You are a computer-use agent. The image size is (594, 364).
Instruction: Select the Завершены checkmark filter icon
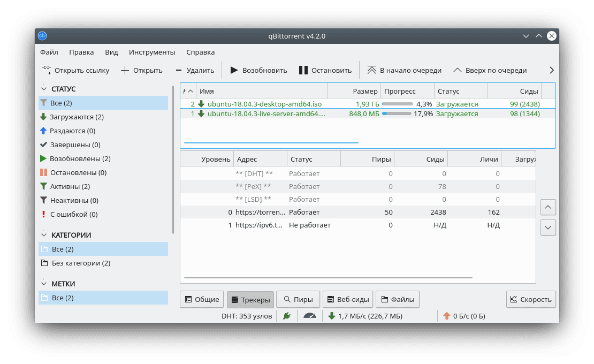(43, 145)
